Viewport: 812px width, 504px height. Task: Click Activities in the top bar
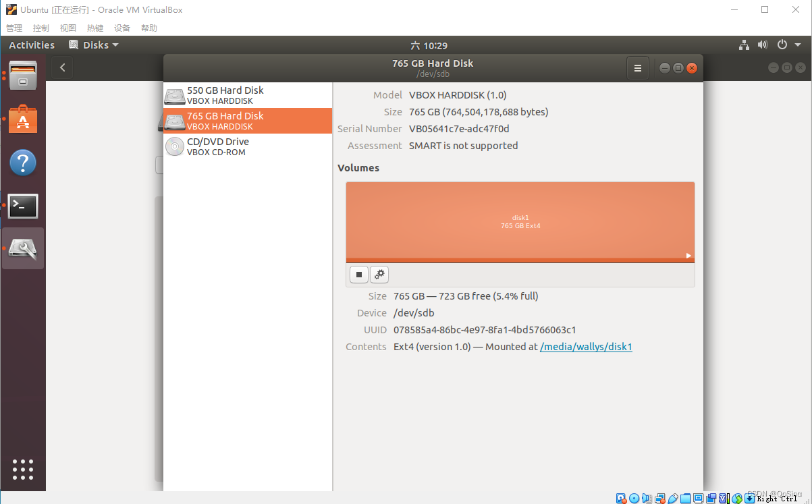(32, 45)
